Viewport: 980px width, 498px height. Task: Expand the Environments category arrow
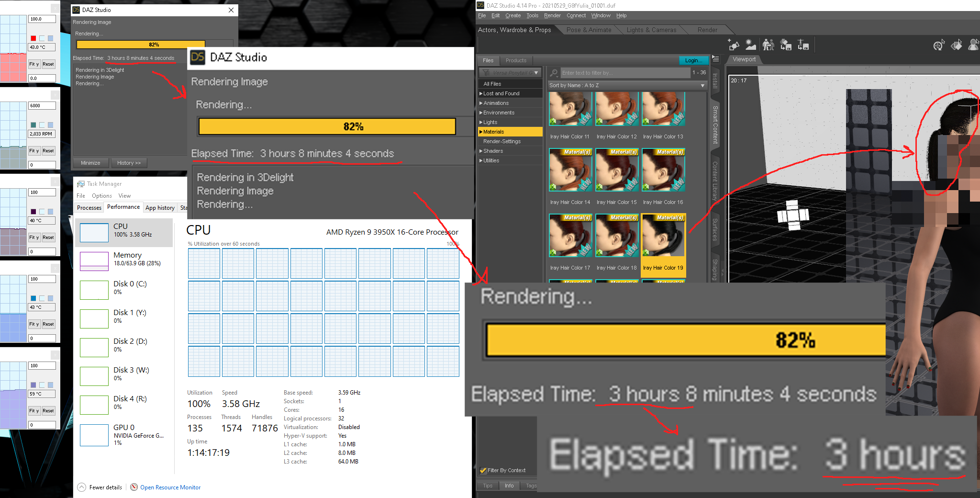point(481,113)
